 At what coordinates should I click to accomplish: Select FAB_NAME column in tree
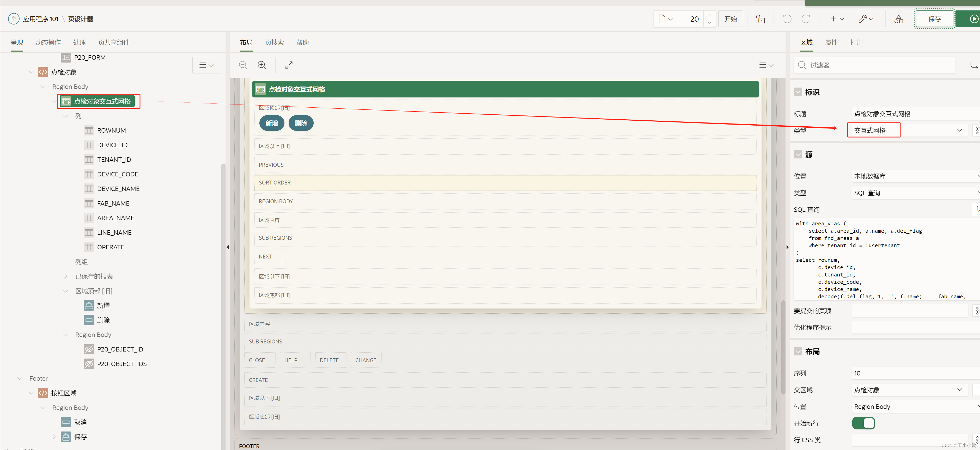tap(113, 204)
